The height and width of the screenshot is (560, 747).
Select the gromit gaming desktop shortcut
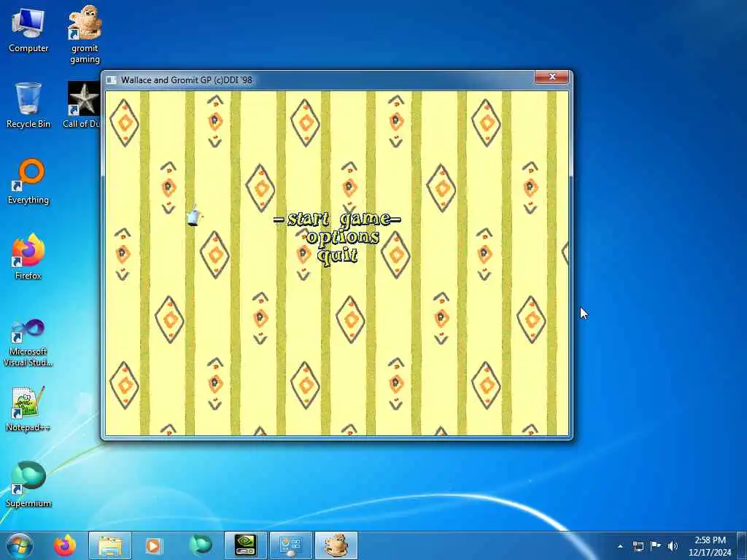pyautogui.click(x=85, y=34)
